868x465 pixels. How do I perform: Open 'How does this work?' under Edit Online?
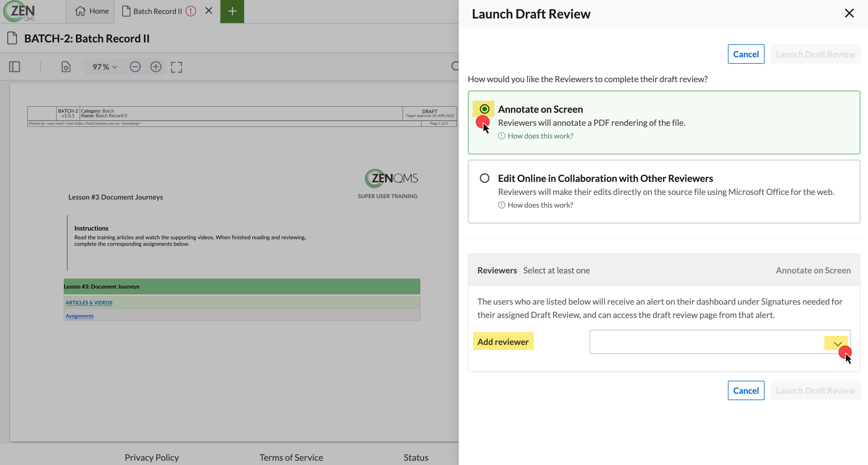pyautogui.click(x=540, y=205)
